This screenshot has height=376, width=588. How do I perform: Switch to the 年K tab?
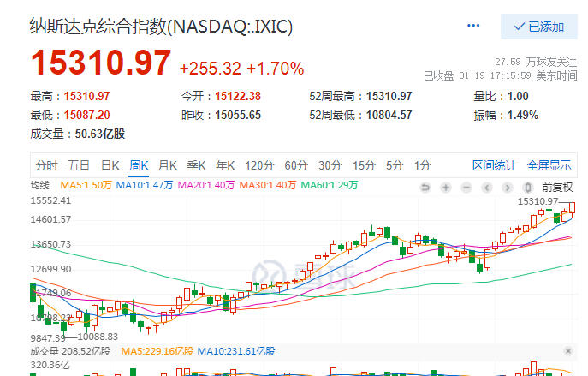tap(225, 165)
